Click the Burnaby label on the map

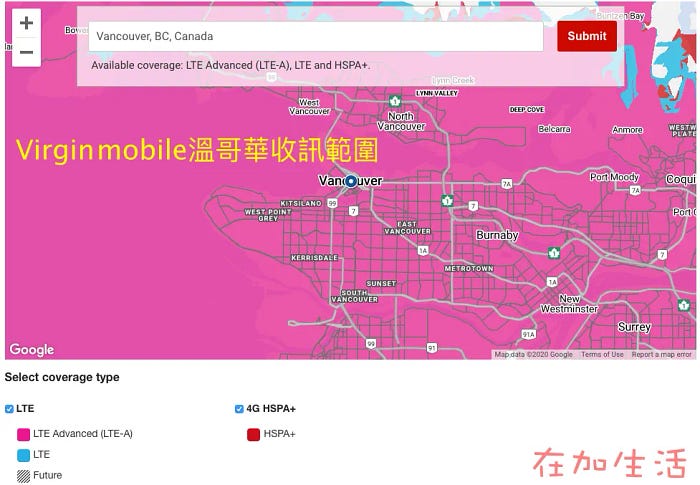coord(497,235)
